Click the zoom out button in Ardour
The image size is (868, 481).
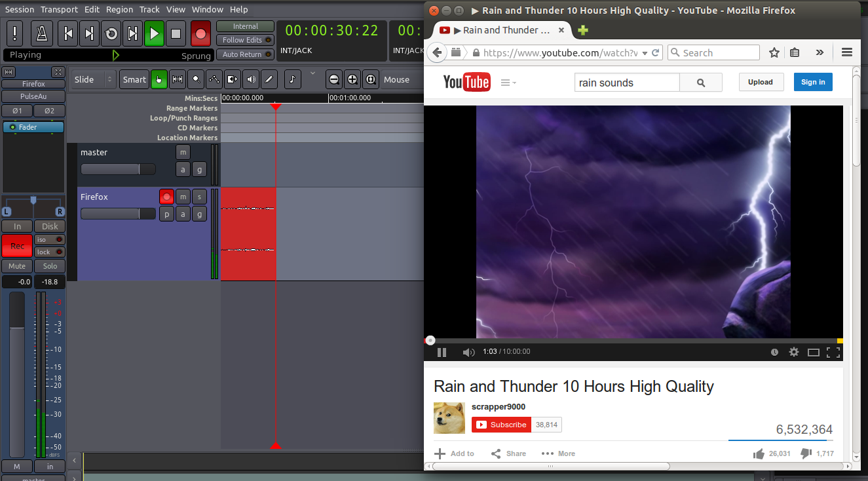(334, 79)
